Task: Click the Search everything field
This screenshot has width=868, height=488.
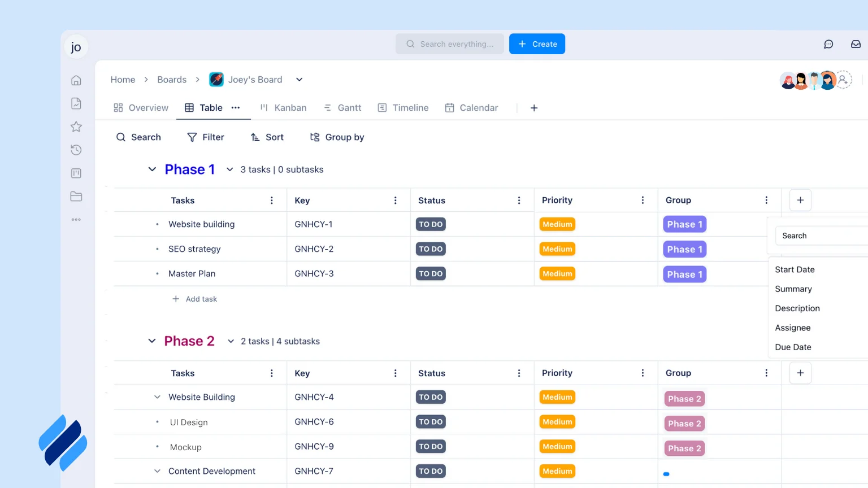Action: 450,43
